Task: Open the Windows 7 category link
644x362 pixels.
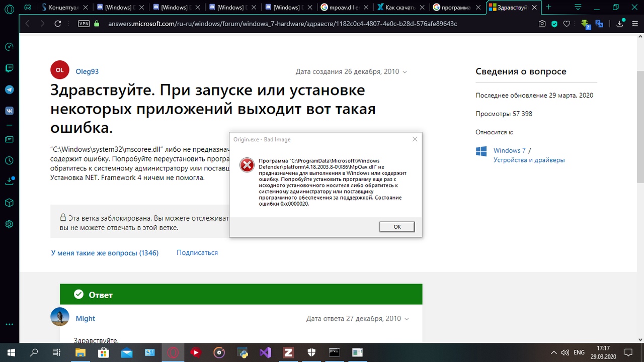Action: click(x=509, y=150)
